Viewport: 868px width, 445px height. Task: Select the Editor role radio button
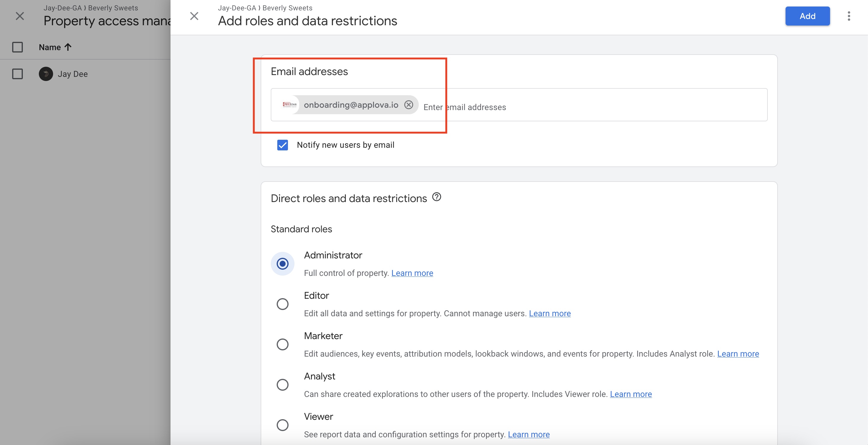click(282, 304)
